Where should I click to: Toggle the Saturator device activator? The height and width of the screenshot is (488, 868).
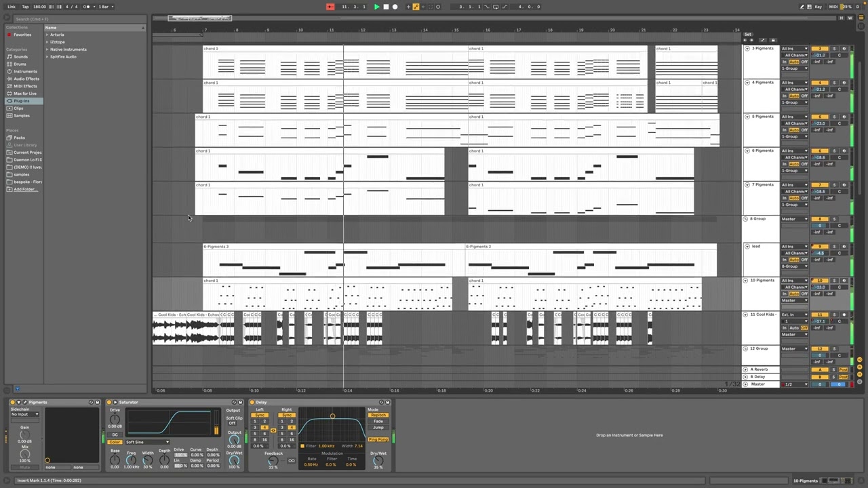pos(109,403)
